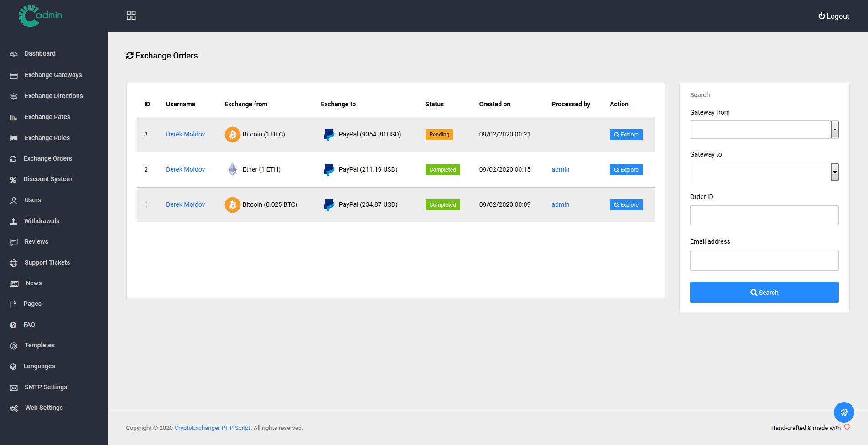
Task: Explore the pending order 3
Action: 626,135
